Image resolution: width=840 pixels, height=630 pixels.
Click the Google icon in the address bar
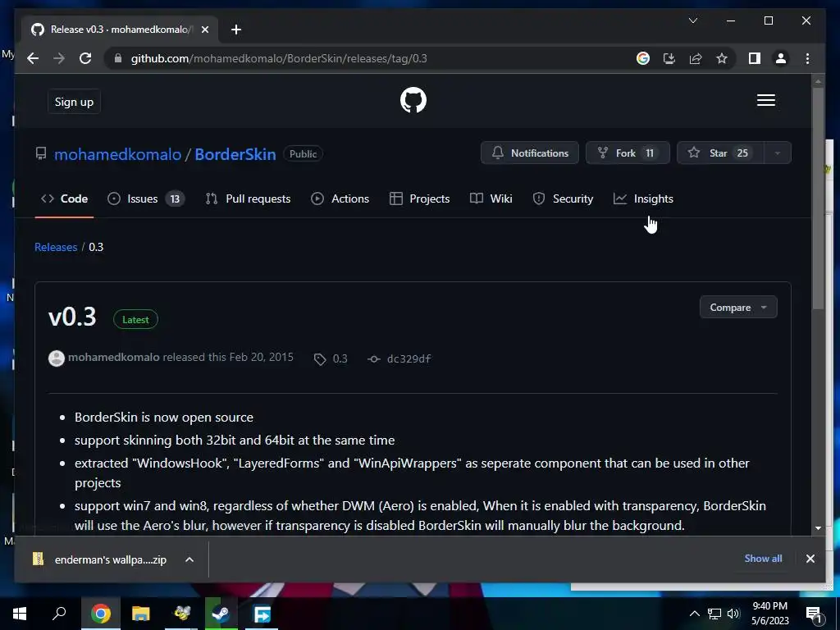(643, 58)
